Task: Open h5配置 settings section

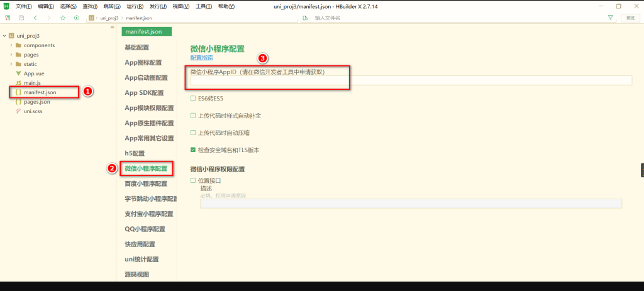Action: click(135, 153)
